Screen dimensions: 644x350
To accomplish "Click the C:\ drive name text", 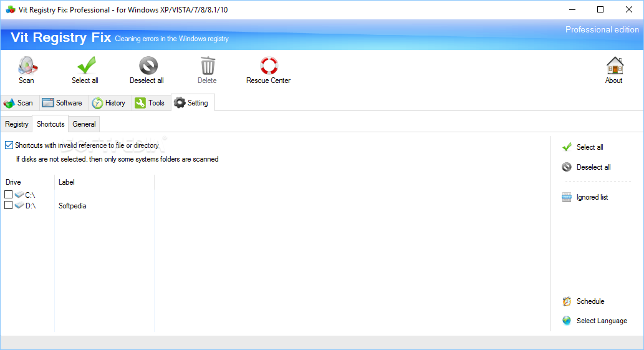I will pos(30,195).
